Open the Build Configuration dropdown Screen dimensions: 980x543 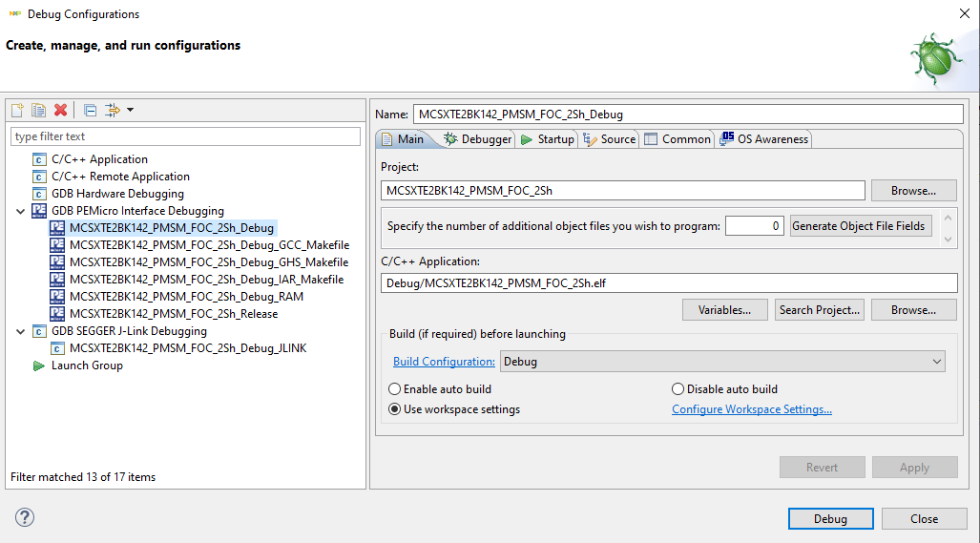pos(721,362)
